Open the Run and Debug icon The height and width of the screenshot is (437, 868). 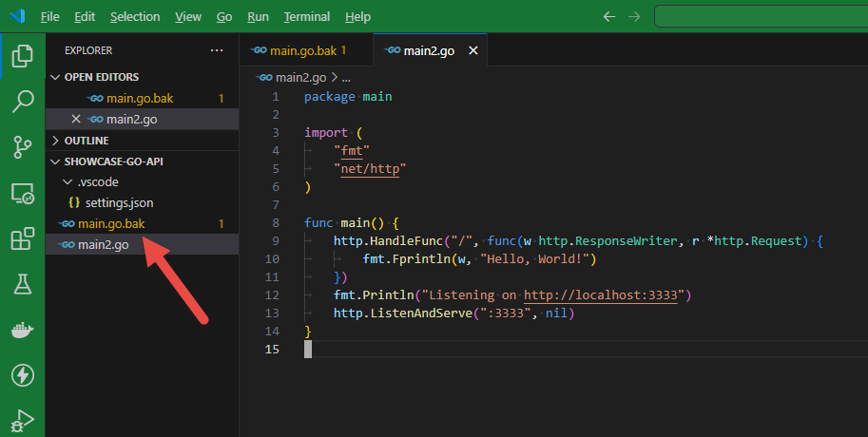pos(22,421)
